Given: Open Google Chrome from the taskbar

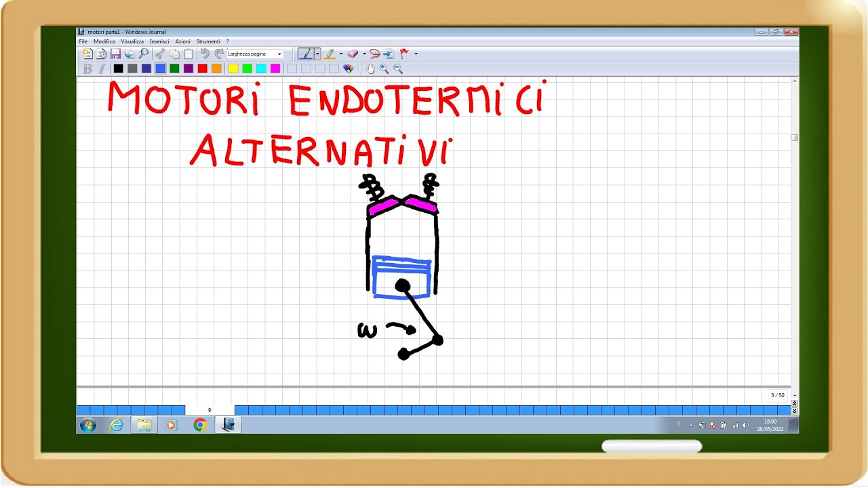Looking at the screenshot, I should tap(199, 425).
